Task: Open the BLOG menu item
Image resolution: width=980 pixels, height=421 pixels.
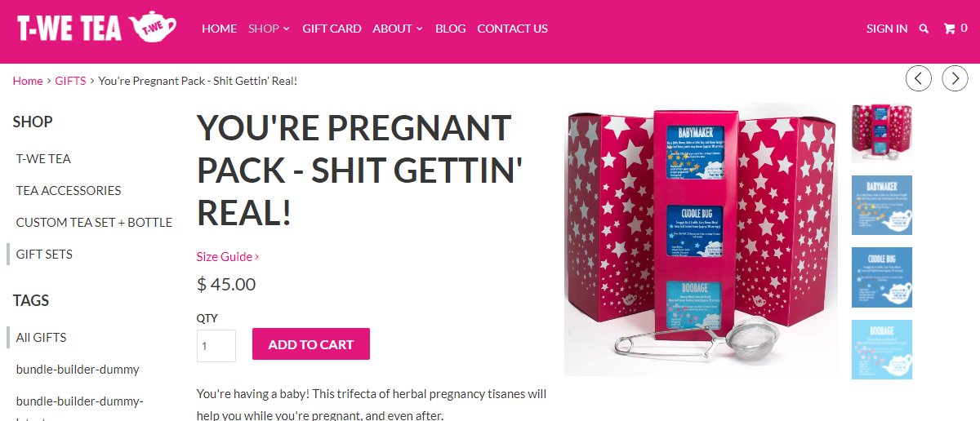Action: (451, 29)
